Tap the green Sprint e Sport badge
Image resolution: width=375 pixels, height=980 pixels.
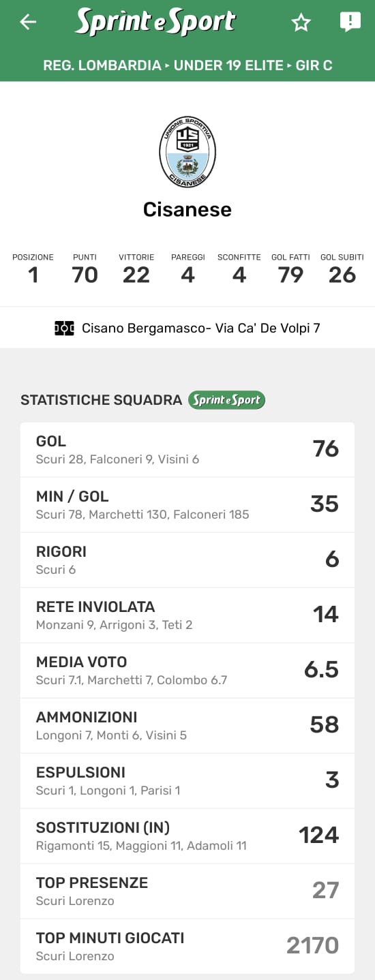pyautogui.click(x=226, y=400)
